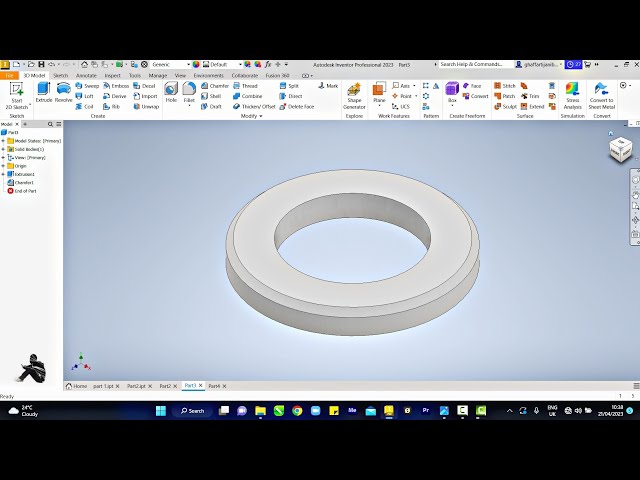This screenshot has width=640, height=480.
Task: Switch to the Sketch ribbon tab
Action: tap(60, 76)
